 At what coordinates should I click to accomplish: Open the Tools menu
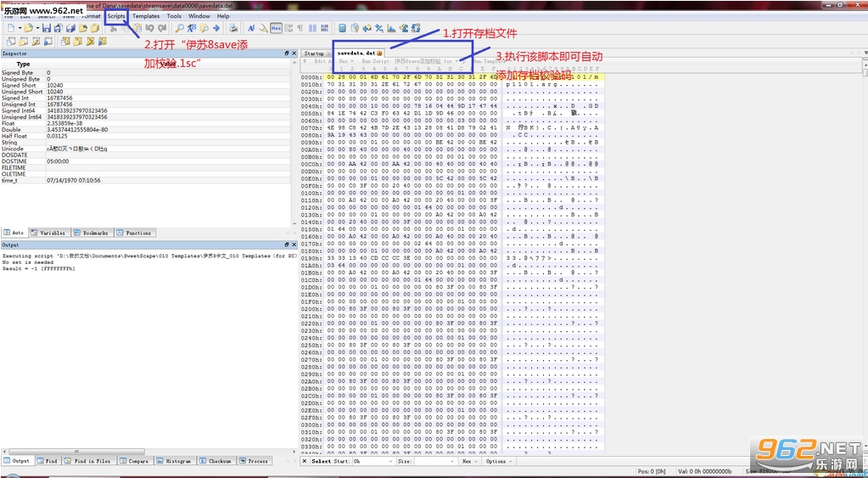point(174,16)
